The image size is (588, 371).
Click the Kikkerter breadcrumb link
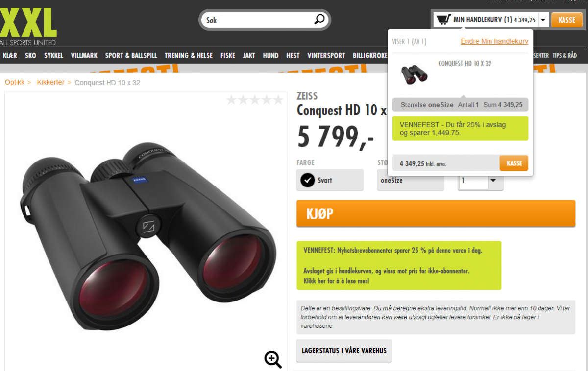(51, 82)
